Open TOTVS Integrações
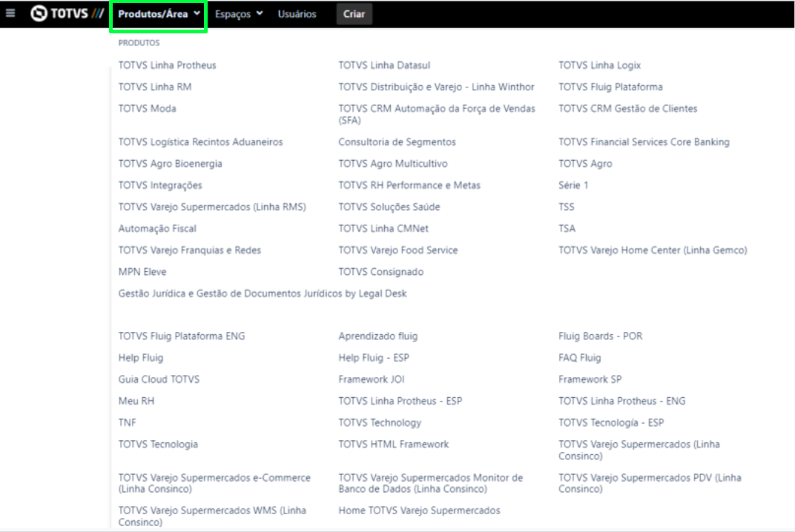This screenshot has width=795, height=532. pyautogui.click(x=160, y=185)
